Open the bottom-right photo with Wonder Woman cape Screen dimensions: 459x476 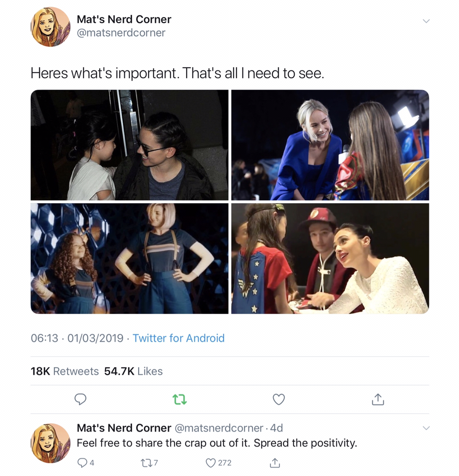330,259
